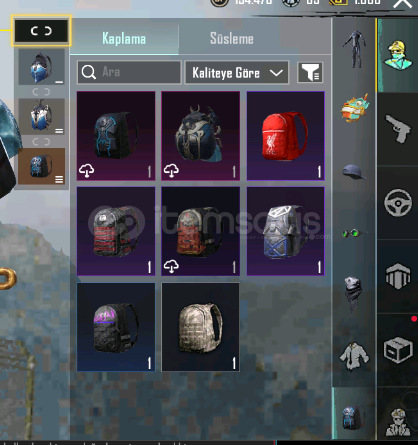Open the white jacket clothing category
418x445 pixels.
click(x=354, y=357)
